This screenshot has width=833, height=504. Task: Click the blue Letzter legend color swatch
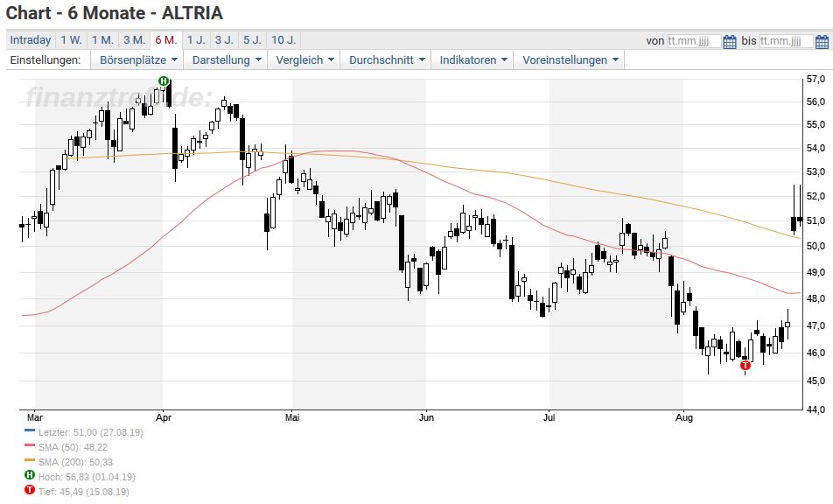pos(30,430)
